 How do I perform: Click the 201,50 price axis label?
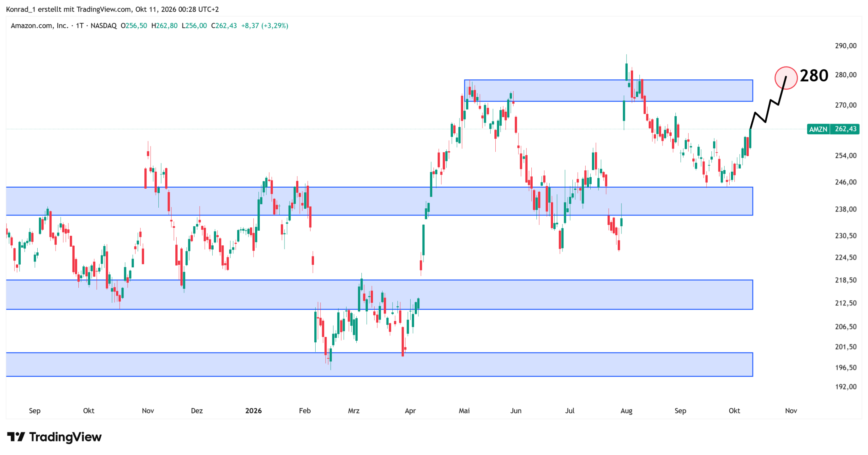pos(846,347)
